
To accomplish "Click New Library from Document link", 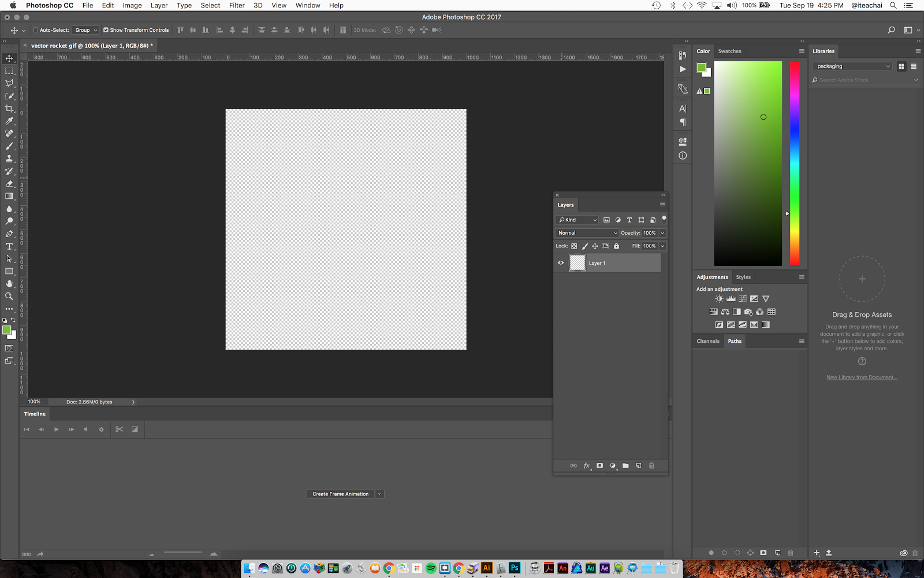I will point(862,377).
